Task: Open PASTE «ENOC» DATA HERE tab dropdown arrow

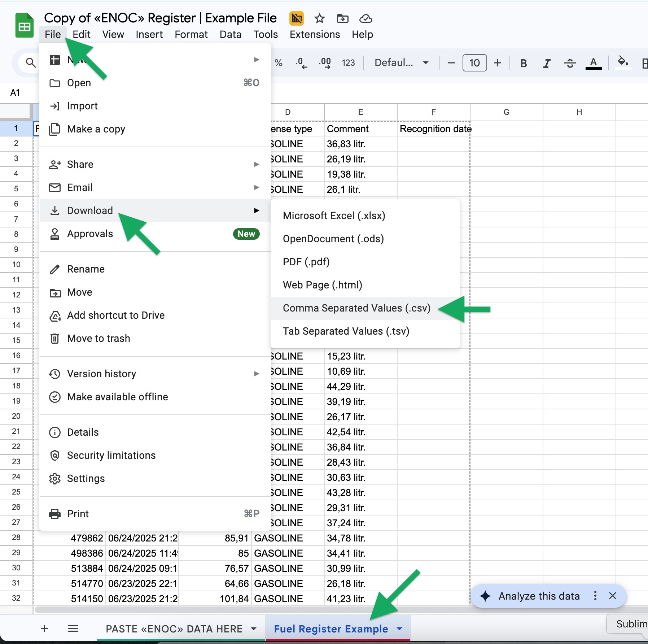Action: [254, 629]
